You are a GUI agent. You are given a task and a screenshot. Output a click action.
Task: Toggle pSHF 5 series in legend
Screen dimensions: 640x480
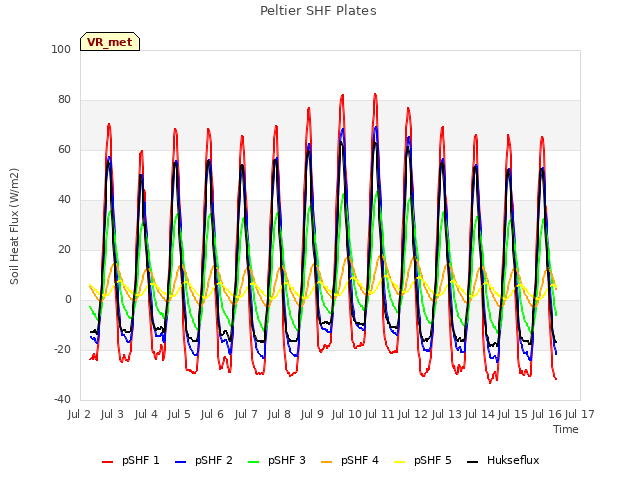click(x=423, y=460)
